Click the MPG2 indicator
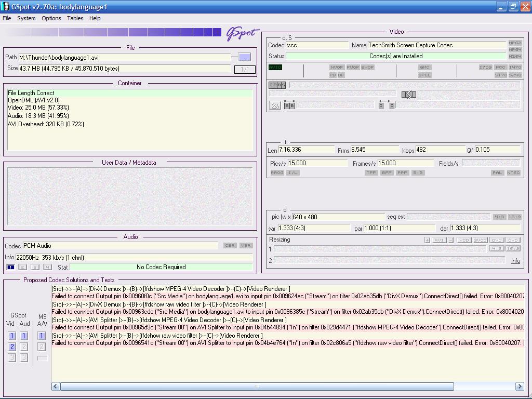Screen dimensions: 532x399 click(x=515, y=43)
